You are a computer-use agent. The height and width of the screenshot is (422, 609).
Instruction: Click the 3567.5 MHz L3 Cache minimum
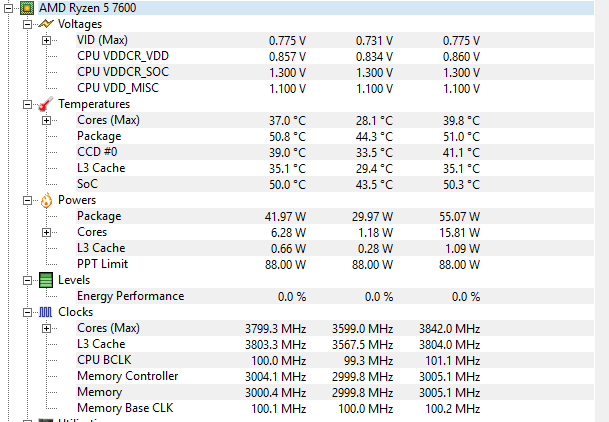(362, 345)
